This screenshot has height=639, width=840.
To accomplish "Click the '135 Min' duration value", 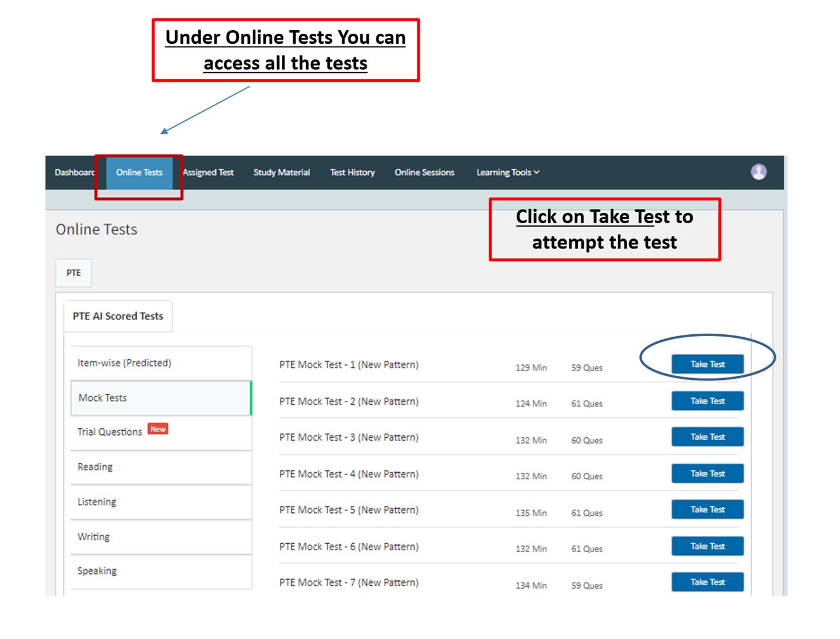I will point(531,513).
